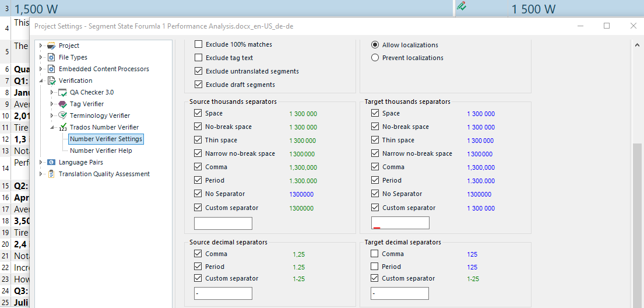This screenshot has height=308, width=644.
Task: Check the target decimal Comma separator
Action: pos(375,254)
